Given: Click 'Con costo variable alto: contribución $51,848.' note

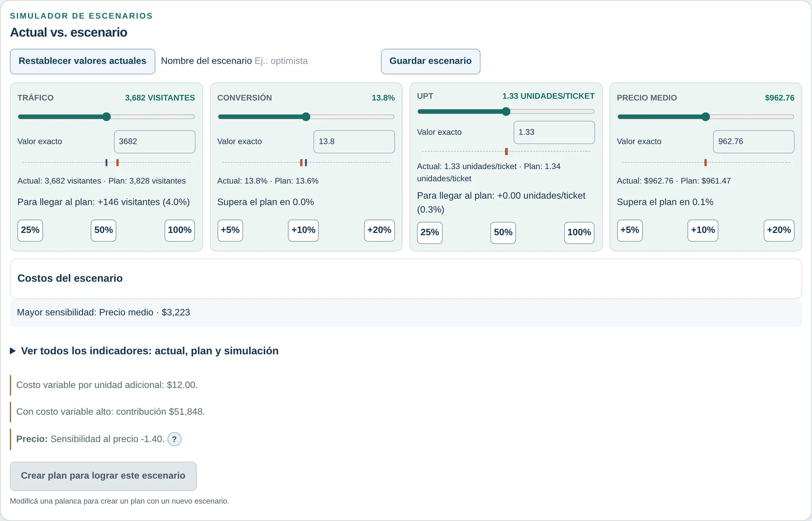Looking at the screenshot, I should [111, 411].
